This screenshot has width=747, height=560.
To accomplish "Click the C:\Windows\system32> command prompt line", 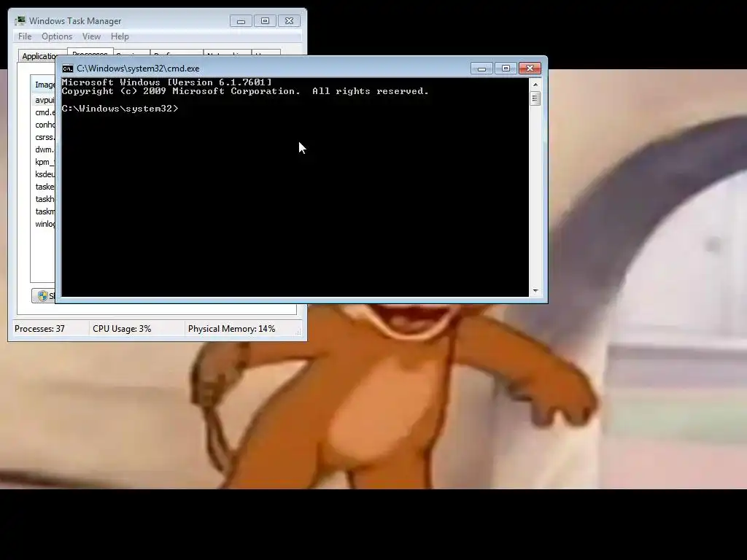I will pos(120,109).
